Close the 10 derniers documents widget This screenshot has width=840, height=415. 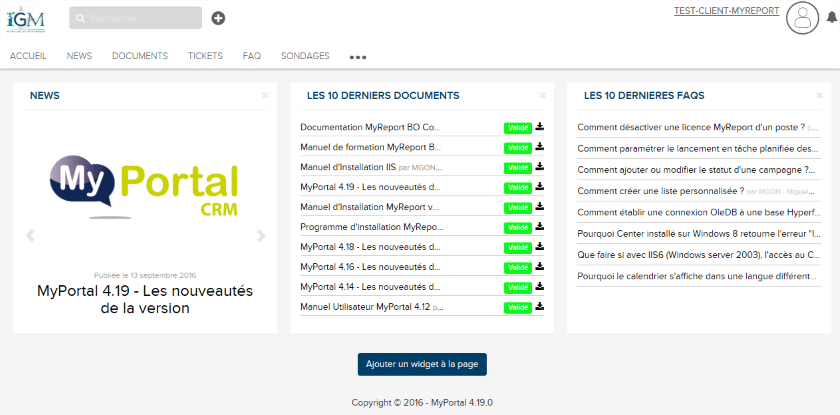click(x=542, y=95)
